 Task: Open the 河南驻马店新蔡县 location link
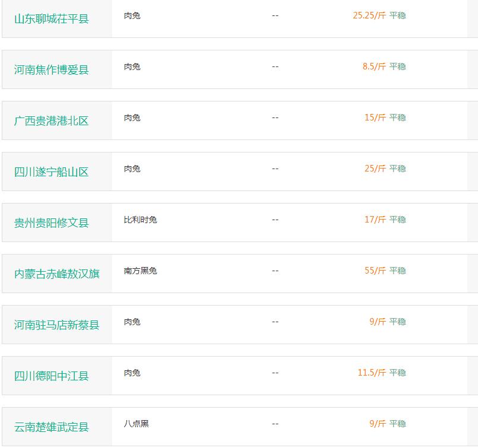(57, 325)
